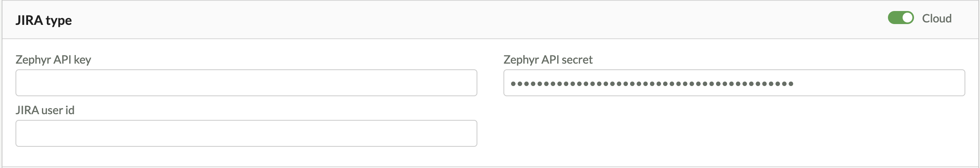
Task: Click the JIRA type heading
Action: 44,20
